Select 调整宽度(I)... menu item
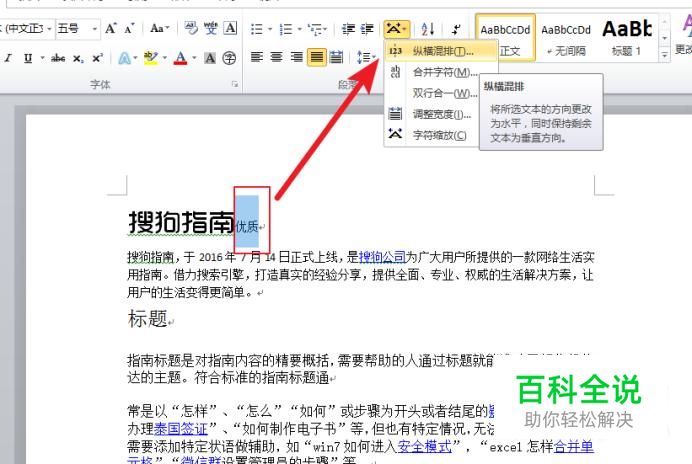Screen dimensions: 692x464 point(432,114)
